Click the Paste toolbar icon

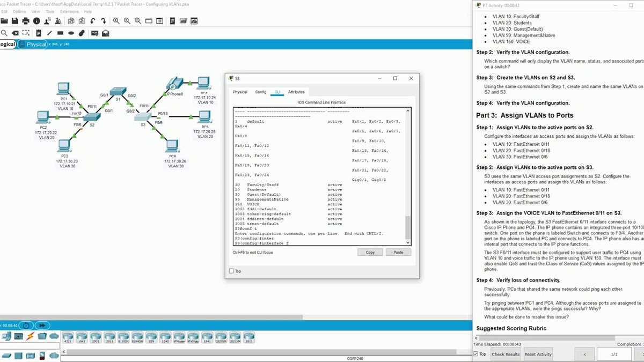(82, 21)
